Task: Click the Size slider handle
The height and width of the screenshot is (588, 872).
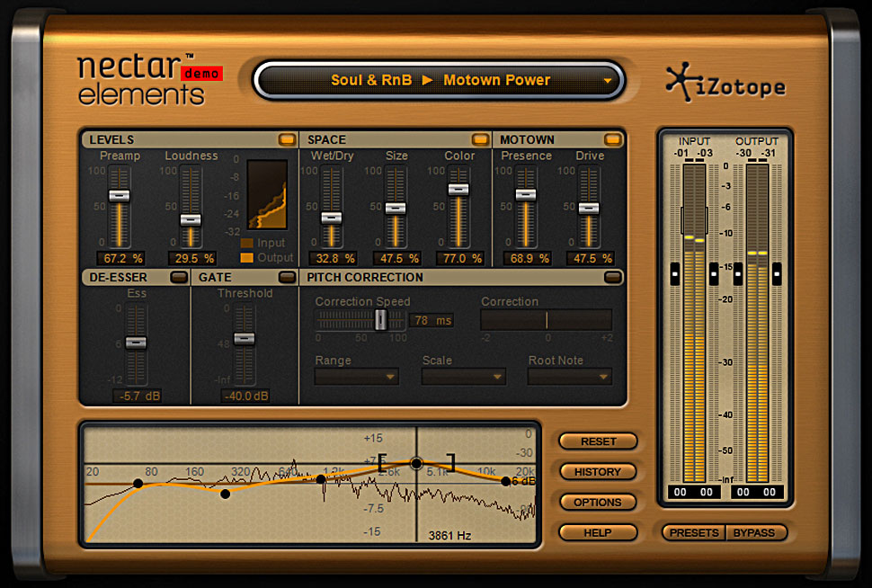Action: click(x=396, y=208)
